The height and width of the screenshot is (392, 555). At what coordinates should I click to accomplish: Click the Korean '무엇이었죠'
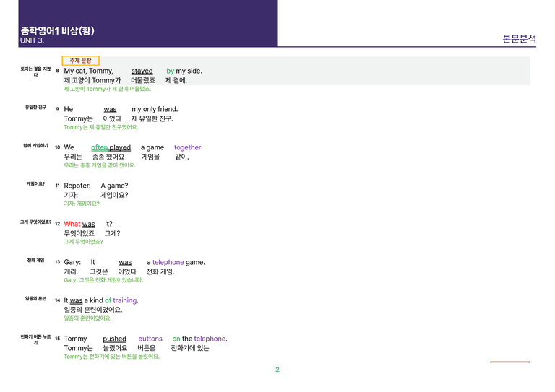pyautogui.click(x=79, y=233)
